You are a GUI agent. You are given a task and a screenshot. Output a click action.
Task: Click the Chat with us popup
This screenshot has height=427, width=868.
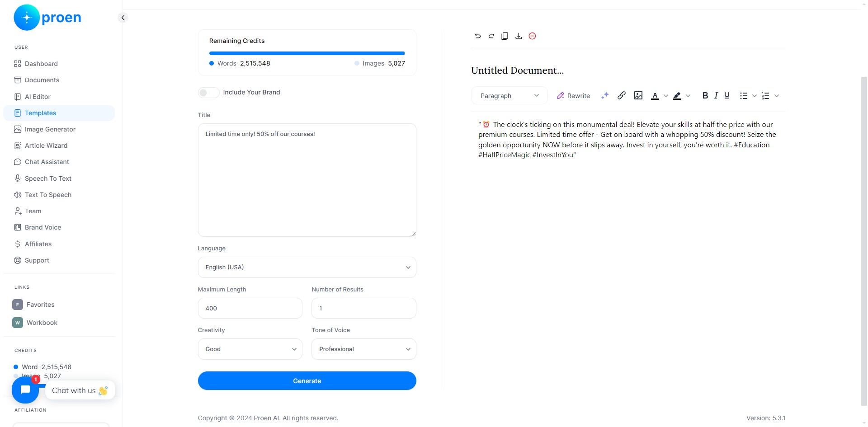click(x=80, y=390)
